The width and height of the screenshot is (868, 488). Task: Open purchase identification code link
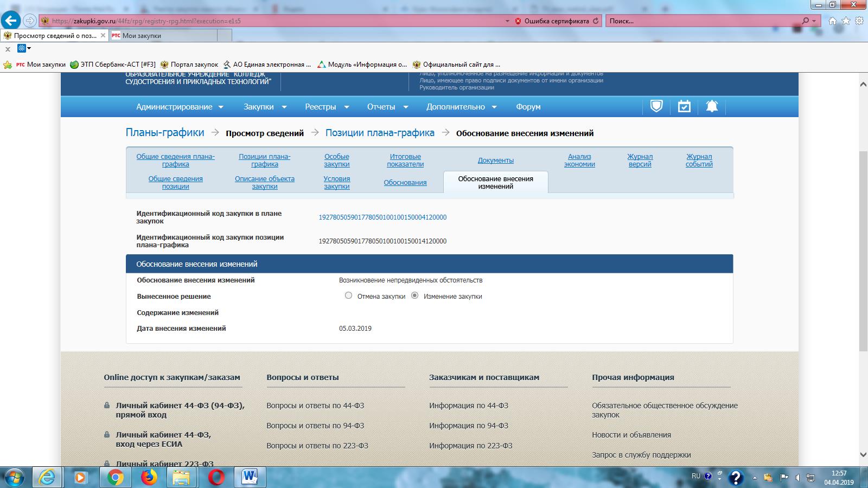click(x=382, y=217)
